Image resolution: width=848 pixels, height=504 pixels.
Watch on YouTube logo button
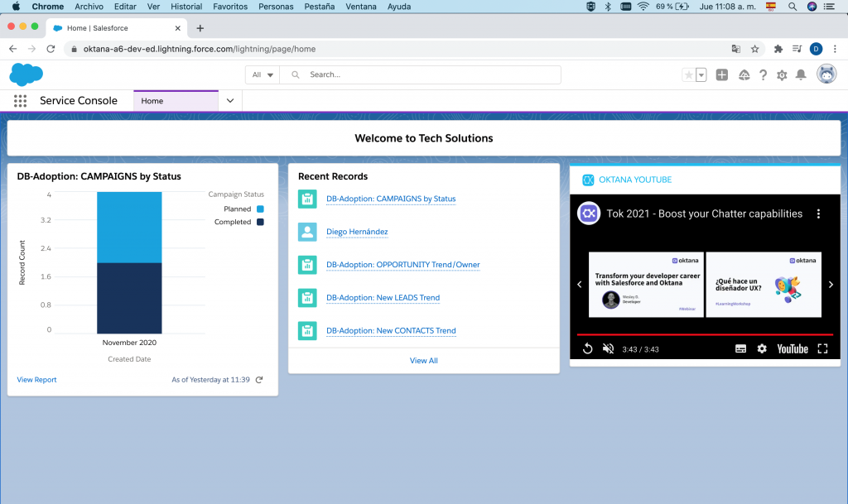793,349
